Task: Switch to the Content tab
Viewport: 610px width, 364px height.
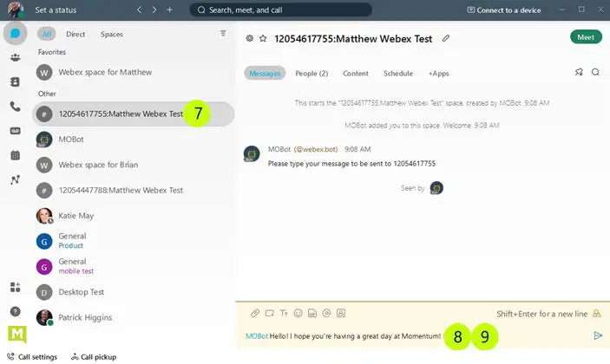Action: [x=356, y=74]
